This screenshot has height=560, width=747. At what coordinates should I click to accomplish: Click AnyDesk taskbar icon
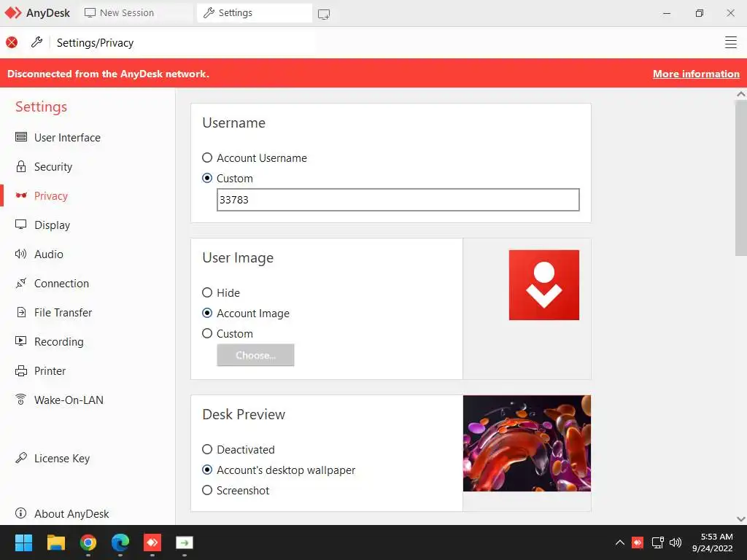[x=152, y=542]
